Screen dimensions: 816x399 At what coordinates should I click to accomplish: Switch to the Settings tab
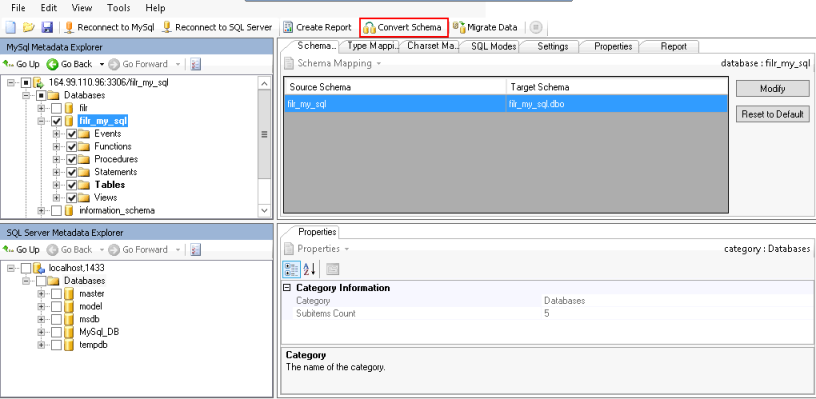[x=552, y=46]
